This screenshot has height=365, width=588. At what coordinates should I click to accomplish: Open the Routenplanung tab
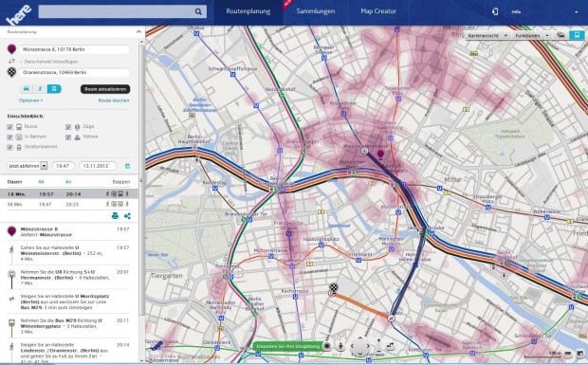(248, 11)
